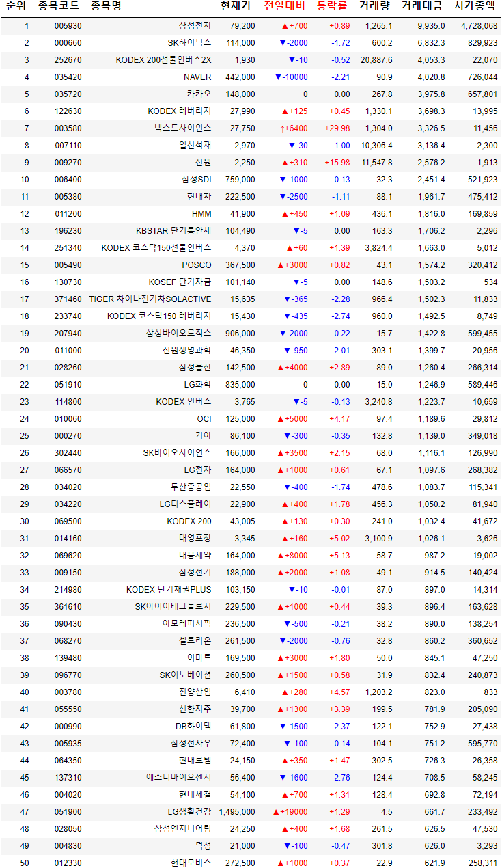502x868 pixels.
Task: Select the 삼성전자 stock name
Action: (x=195, y=26)
